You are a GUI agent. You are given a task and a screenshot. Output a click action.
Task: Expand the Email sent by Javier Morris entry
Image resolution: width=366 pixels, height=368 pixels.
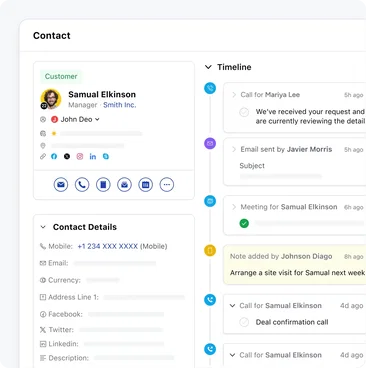click(234, 149)
